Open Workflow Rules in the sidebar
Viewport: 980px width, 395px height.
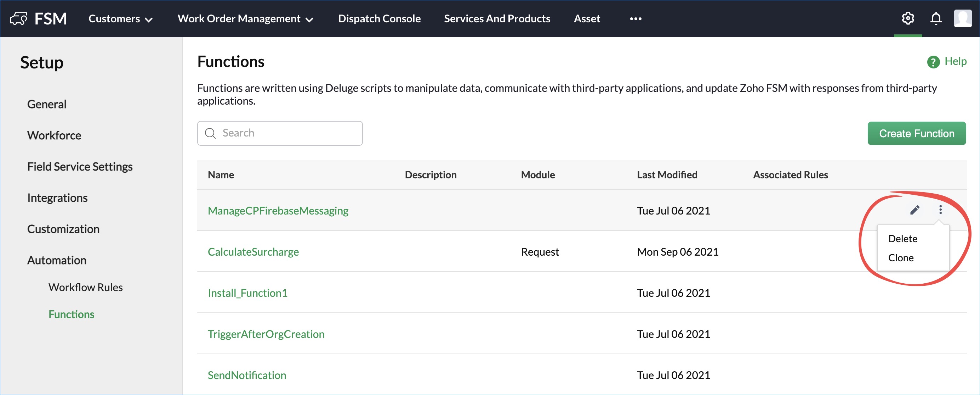pos(85,287)
